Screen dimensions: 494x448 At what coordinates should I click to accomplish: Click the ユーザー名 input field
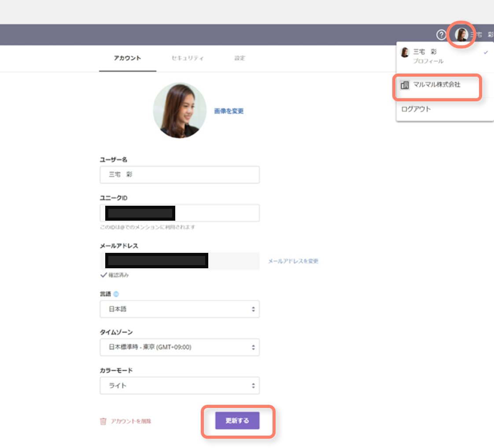click(x=180, y=174)
